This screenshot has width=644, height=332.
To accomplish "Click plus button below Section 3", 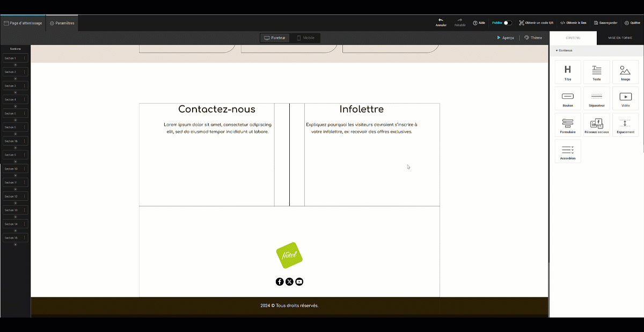I will tap(15, 92).
